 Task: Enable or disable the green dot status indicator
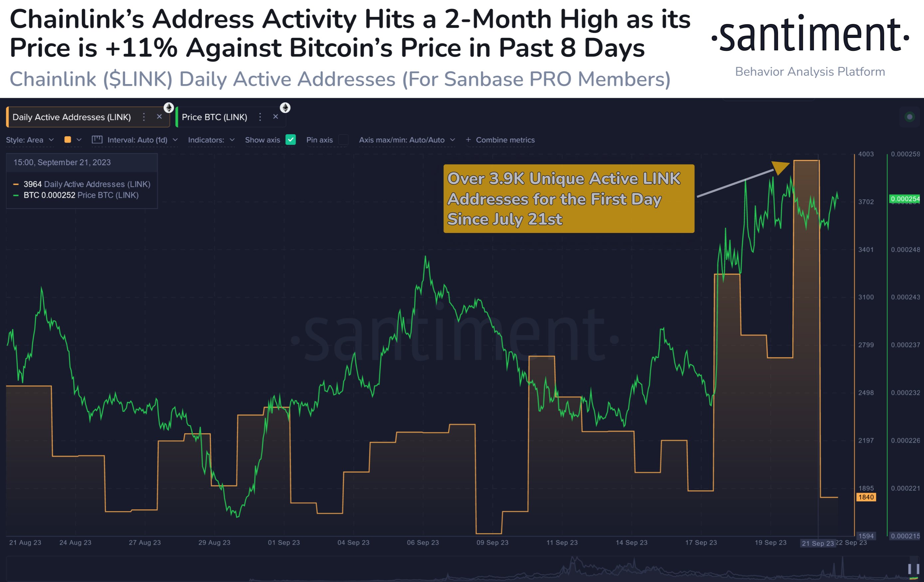click(x=911, y=117)
